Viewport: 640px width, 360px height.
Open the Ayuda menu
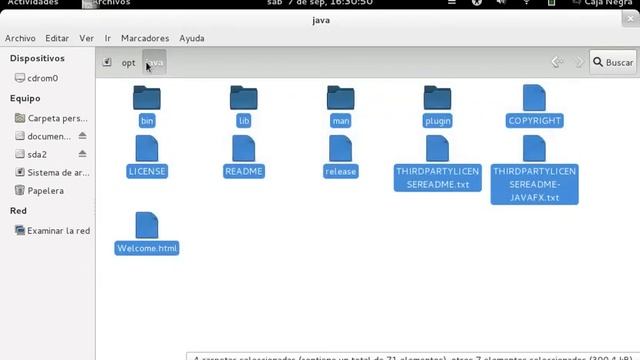coord(191,38)
